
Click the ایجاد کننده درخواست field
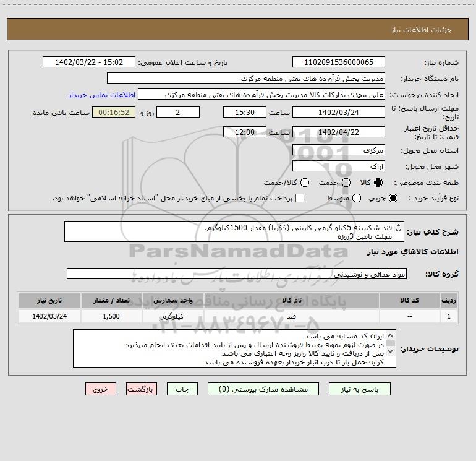(261, 95)
